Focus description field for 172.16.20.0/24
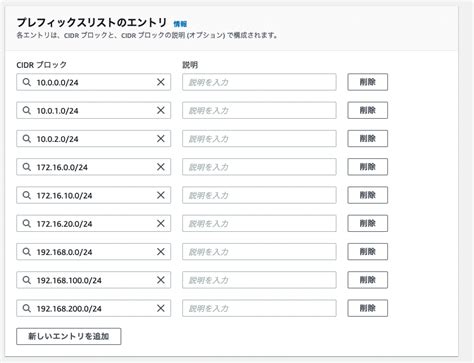The image size is (474, 363). coord(259,223)
